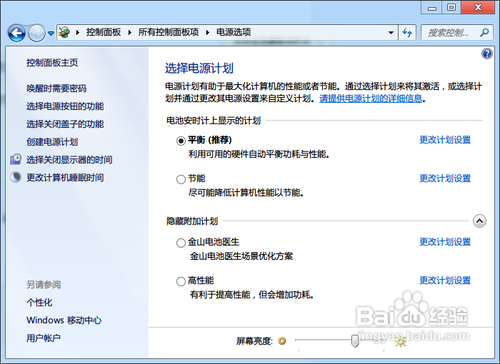Click the 另请参阅 heading
This screenshot has width=500, height=364.
[44, 284]
